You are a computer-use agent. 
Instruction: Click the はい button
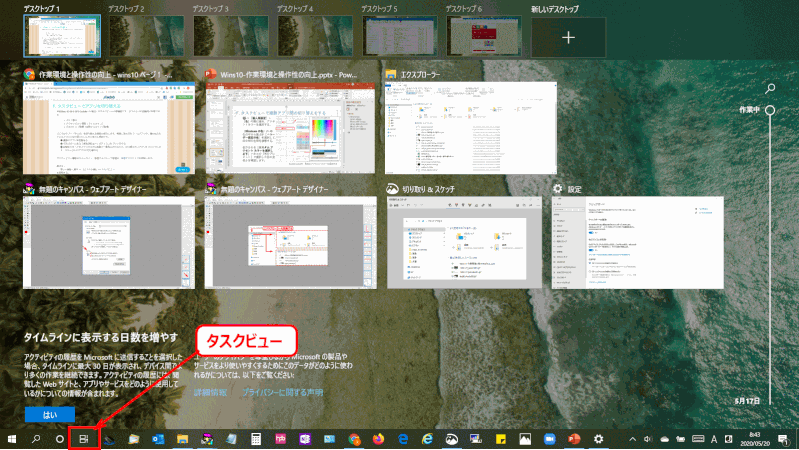[x=49, y=415]
